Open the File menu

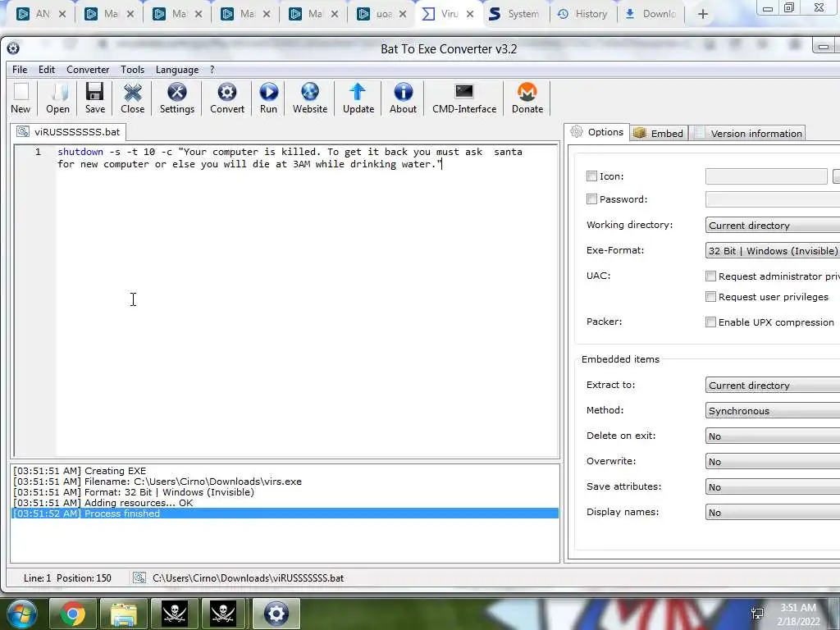click(20, 70)
